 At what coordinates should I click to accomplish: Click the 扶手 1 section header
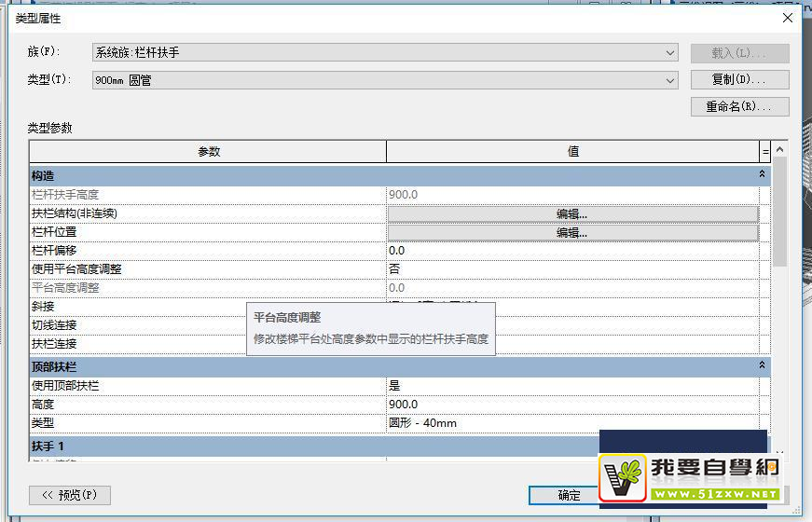click(314, 446)
